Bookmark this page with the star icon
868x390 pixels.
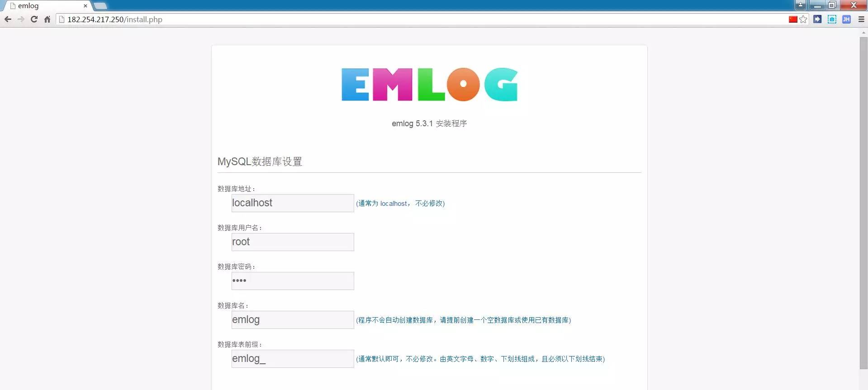coord(803,19)
